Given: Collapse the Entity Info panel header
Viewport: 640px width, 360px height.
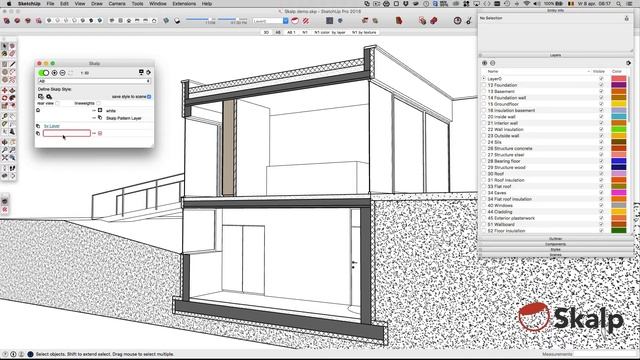Looking at the screenshot, I should coord(555,11).
